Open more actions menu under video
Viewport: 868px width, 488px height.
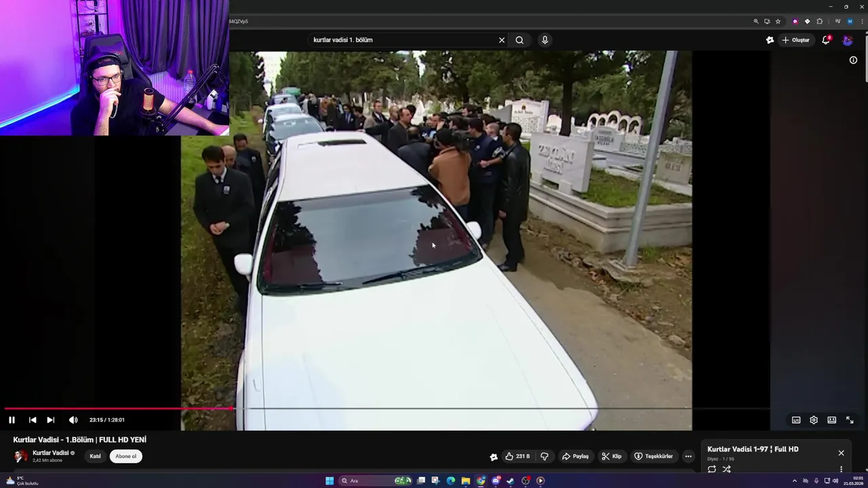(x=688, y=456)
